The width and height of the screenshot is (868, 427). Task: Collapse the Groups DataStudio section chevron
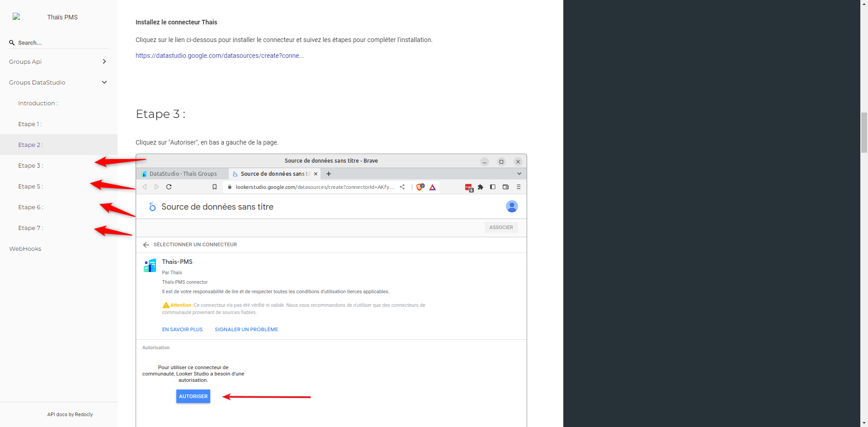click(x=104, y=82)
